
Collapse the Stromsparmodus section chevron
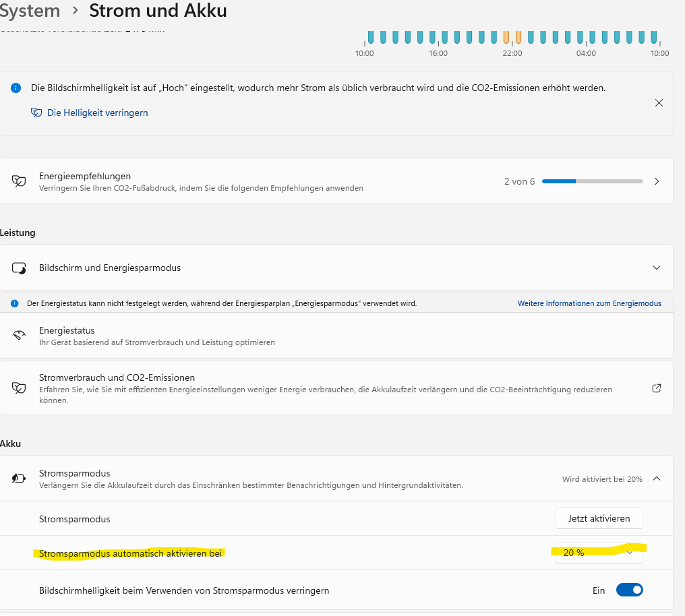[x=657, y=479]
